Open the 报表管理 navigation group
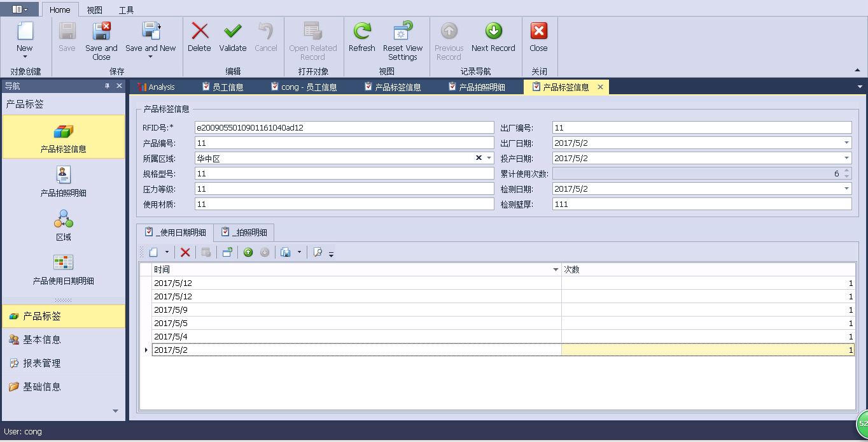Image resolution: width=868 pixels, height=442 pixels. (x=64, y=363)
